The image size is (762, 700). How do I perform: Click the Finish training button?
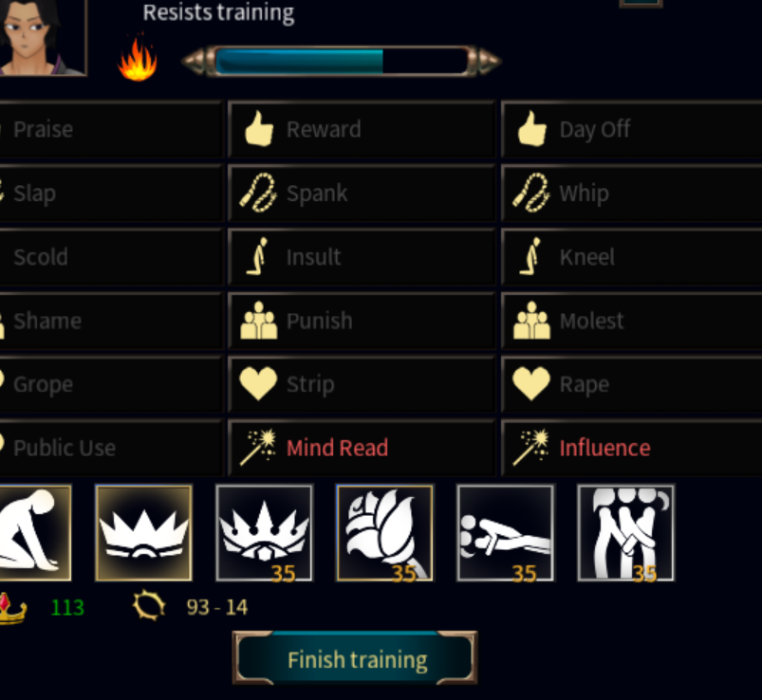355,658
